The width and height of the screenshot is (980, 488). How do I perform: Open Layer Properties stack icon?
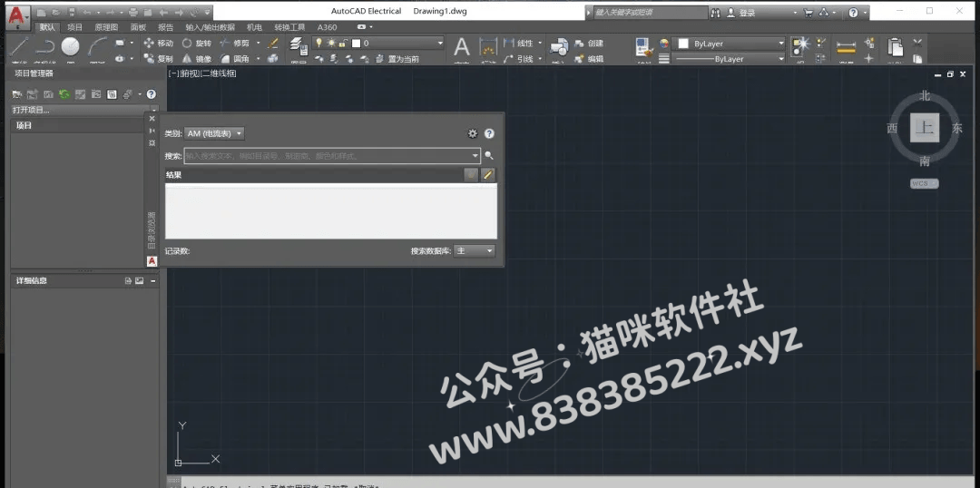(298, 47)
